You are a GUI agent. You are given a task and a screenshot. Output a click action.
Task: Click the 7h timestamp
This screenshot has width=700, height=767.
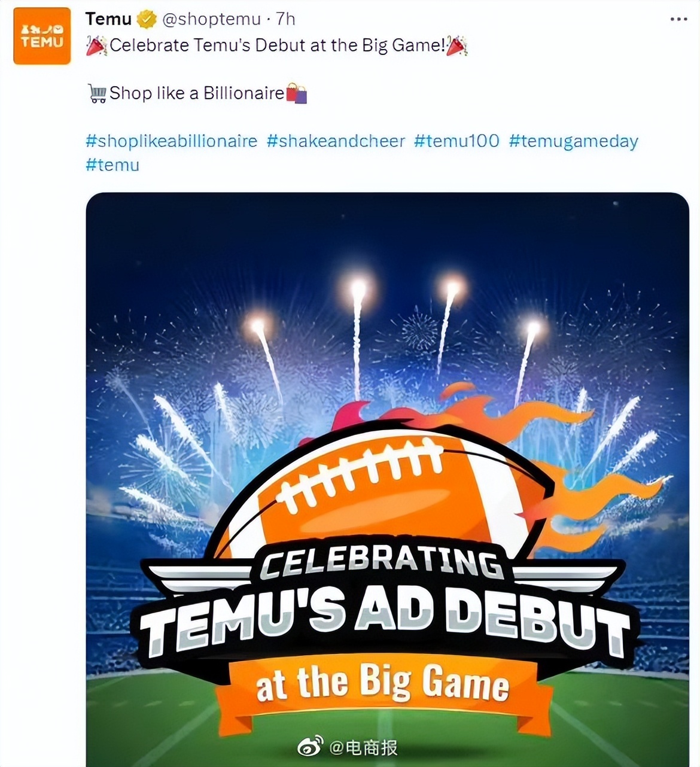pos(285,20)
